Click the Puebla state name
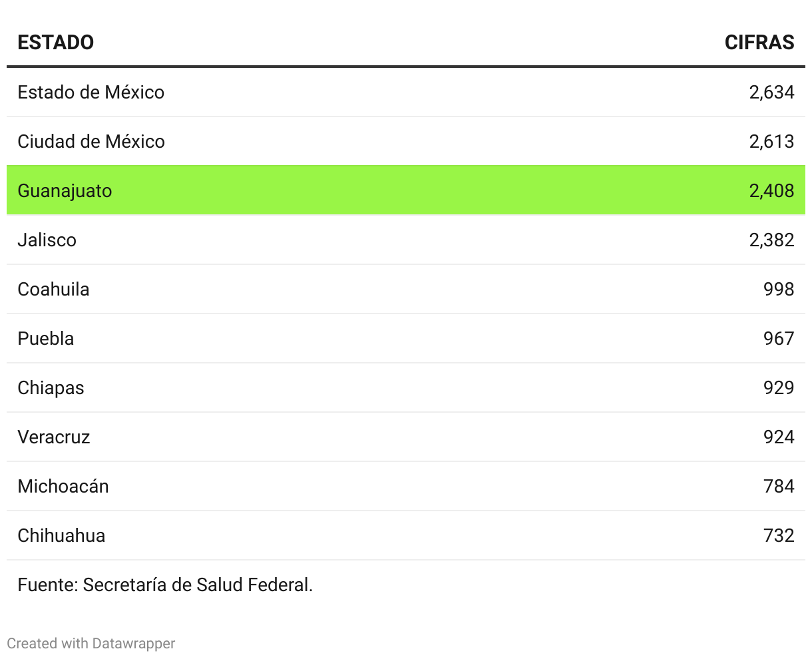812x659 pixels. pyautogui.click(x=45, y=338)
